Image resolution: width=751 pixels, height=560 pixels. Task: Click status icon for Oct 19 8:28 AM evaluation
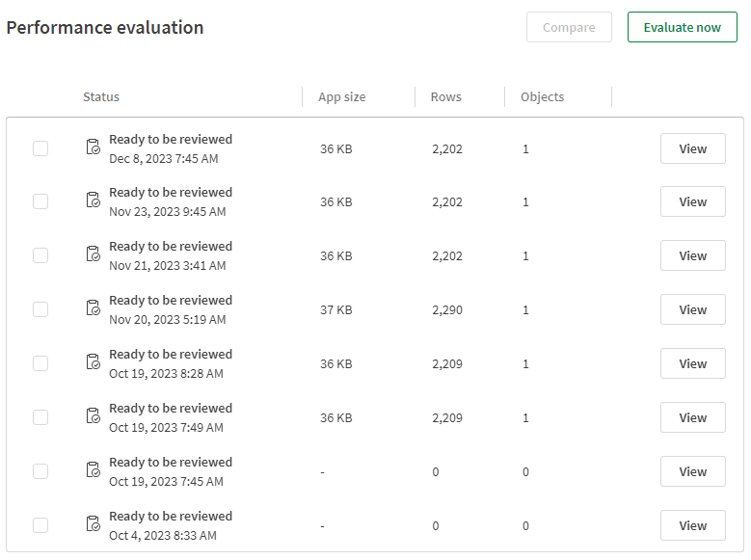[93, 362]
